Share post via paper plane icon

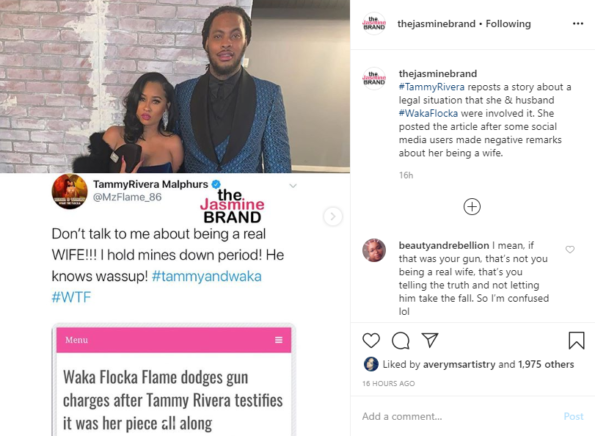click(x=430, y=340)
